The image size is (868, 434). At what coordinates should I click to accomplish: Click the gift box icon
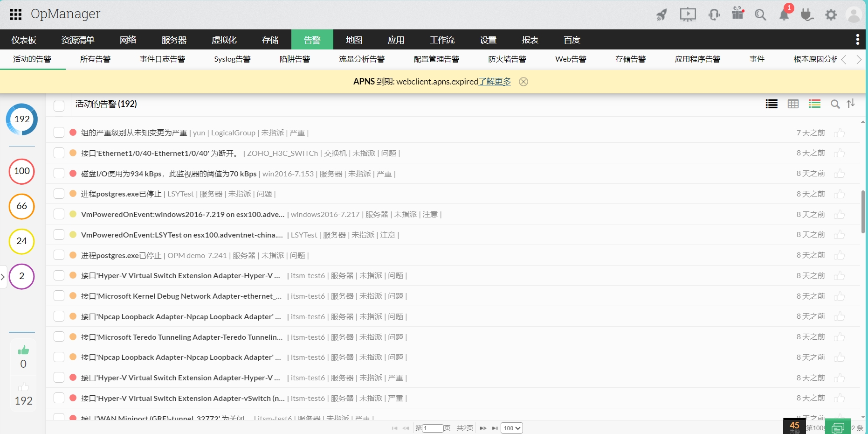[x=737, y=14]
